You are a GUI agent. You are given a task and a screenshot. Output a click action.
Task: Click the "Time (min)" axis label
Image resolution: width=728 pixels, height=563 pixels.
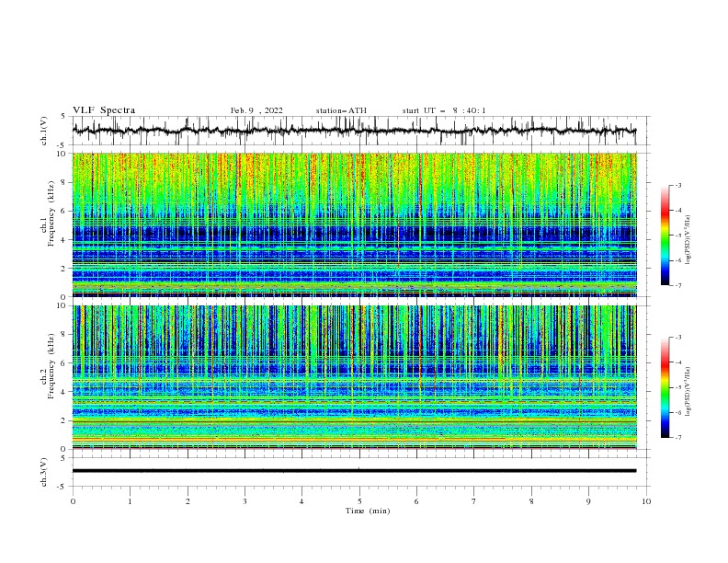pos(368,511)
